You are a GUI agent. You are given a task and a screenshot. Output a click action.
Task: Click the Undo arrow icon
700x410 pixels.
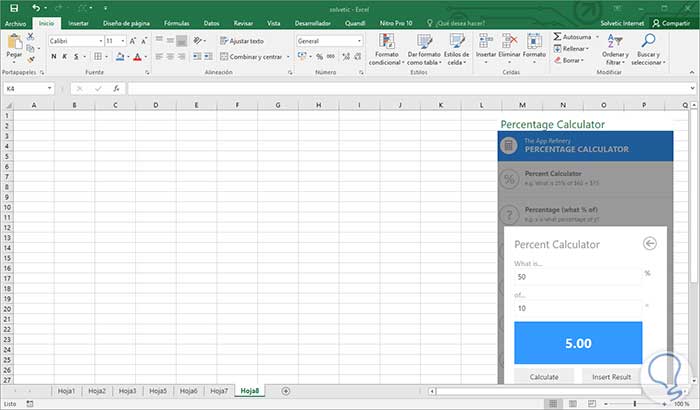tap(36, 8)
